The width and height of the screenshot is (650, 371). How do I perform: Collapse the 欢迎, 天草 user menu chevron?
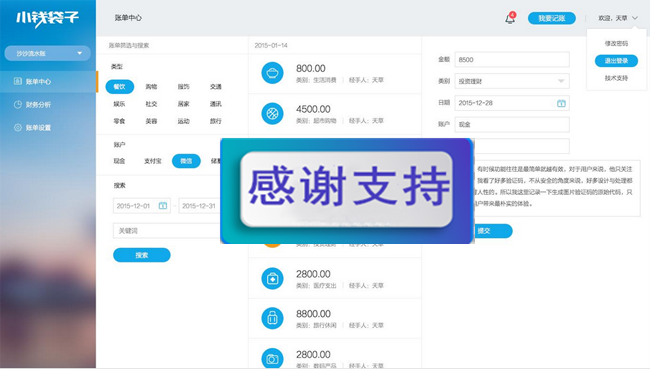coord(635,18)
